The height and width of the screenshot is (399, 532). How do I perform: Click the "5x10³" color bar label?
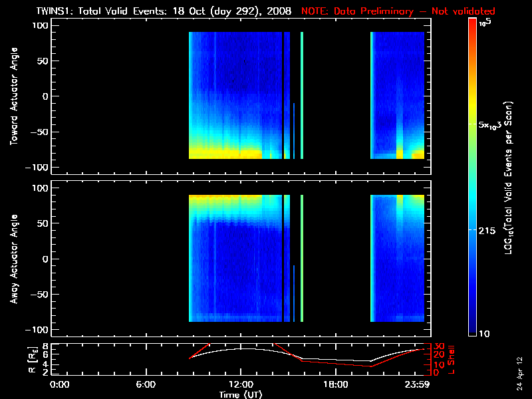(493, 125)
